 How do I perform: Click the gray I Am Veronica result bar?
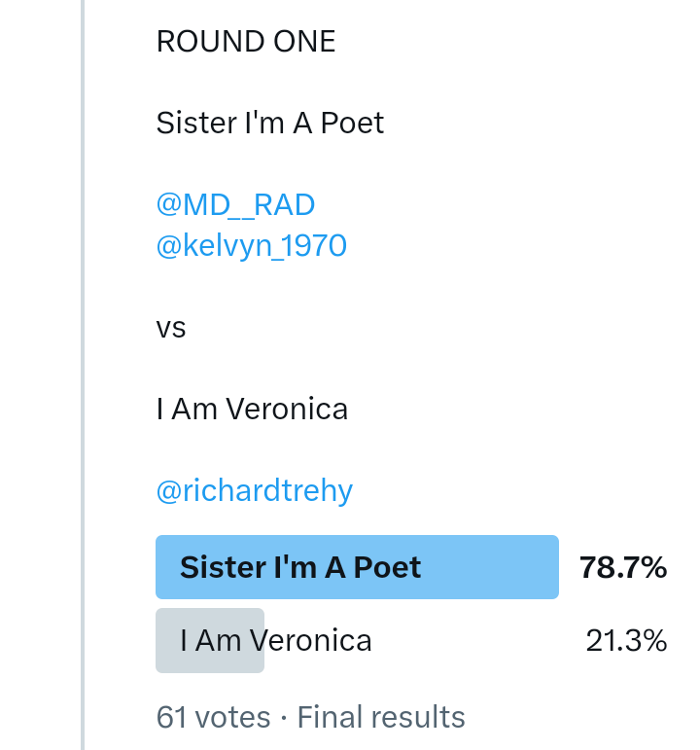click(210, 641)
